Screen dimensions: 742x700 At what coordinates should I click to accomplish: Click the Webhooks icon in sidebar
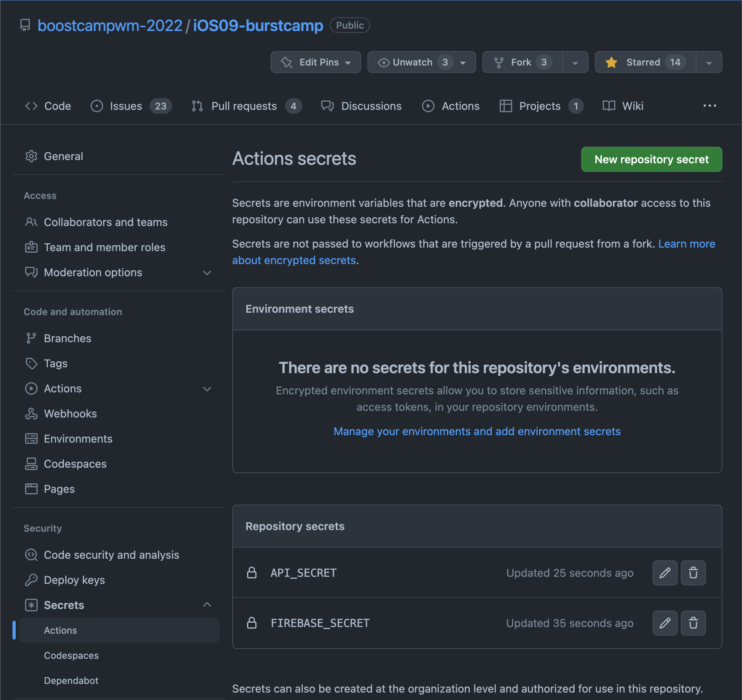pyautogui.click(x=31, y=414)
